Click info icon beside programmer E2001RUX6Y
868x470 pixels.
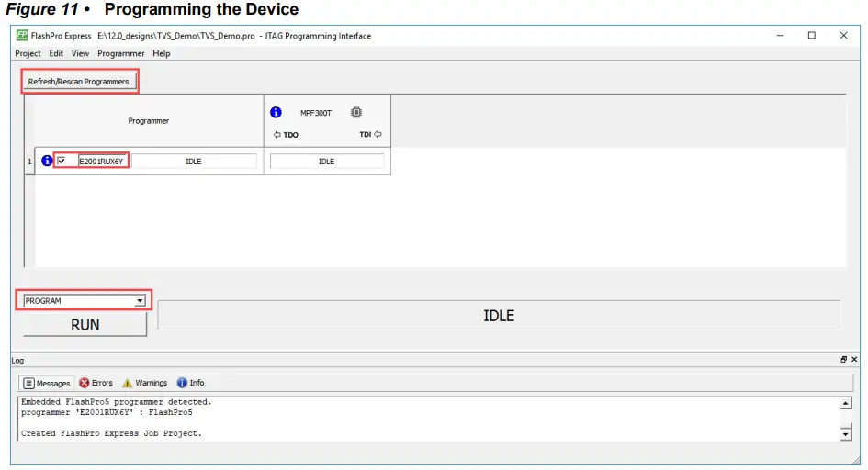[x=47, y=161]
